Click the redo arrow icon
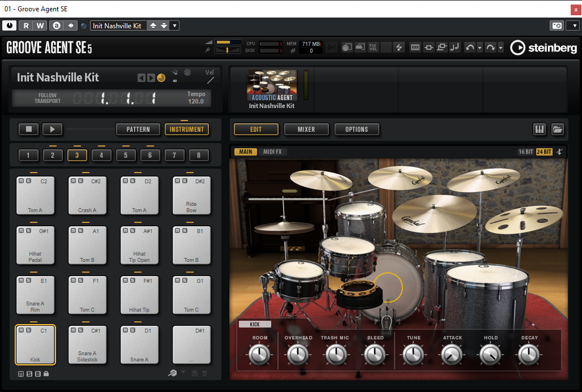The height and width of the screenshot is (392, 582). click(x=491, y=48)
